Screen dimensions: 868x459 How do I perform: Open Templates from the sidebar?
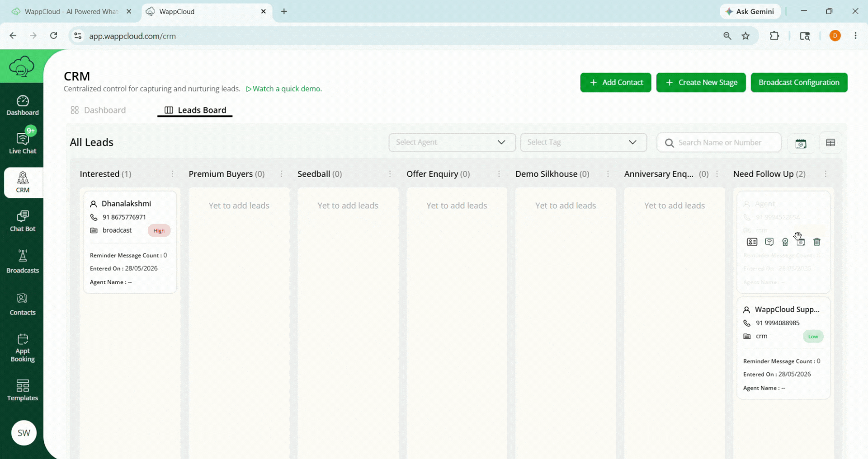click(22, 390)
